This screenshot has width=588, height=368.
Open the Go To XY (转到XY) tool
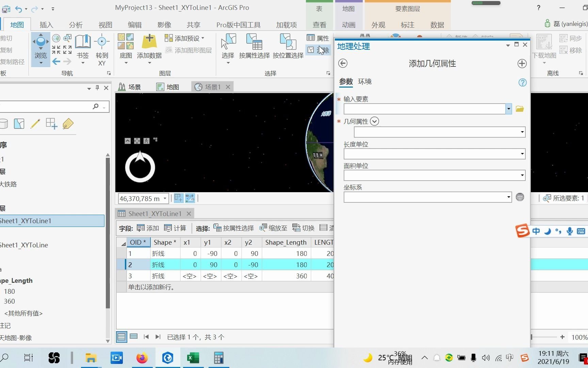(x=102, y=50)
